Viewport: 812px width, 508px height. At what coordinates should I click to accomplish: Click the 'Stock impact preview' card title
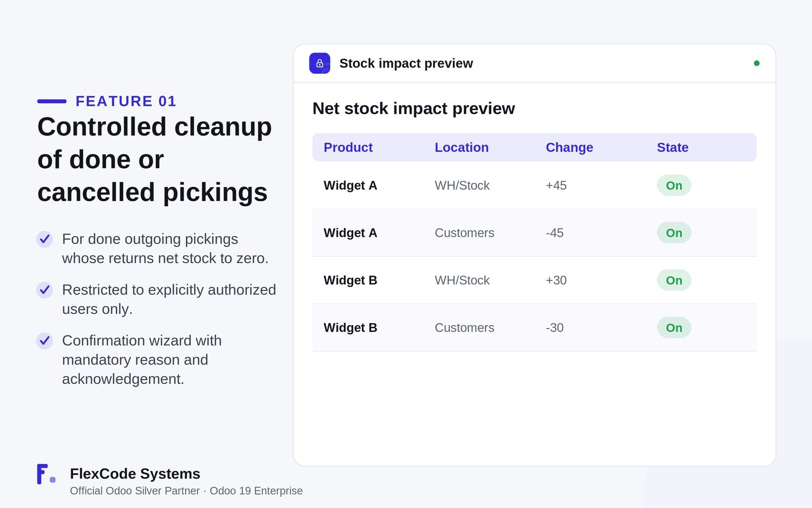(406, 63)
